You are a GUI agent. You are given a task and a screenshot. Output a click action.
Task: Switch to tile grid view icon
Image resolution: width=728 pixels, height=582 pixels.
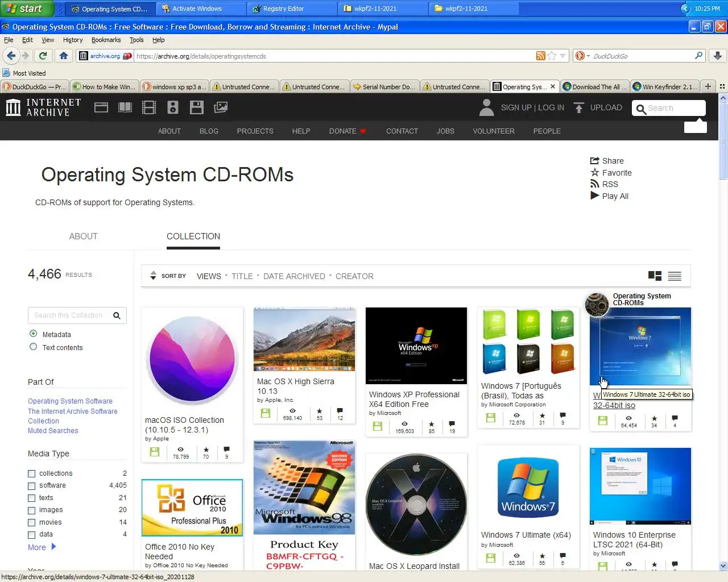click(655, 276)
